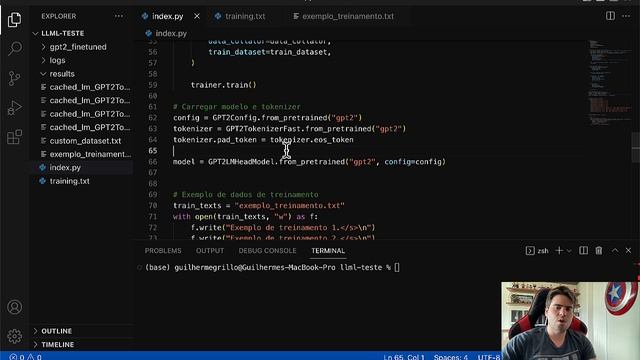This screenshot has height=360, width=640.
Task: Open the Source Control view icon
Action: (x=14, y=78)
